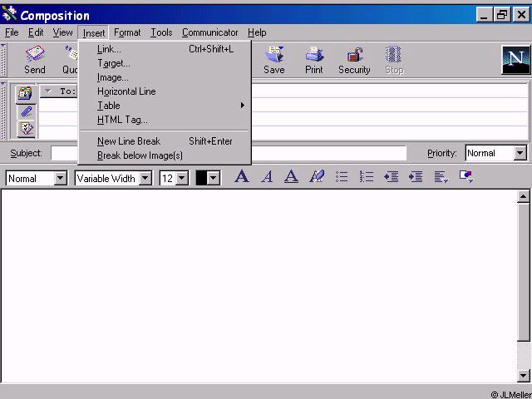Click the recipient address entry line
This screenshot has width=532, height=399.
point(389,91)
